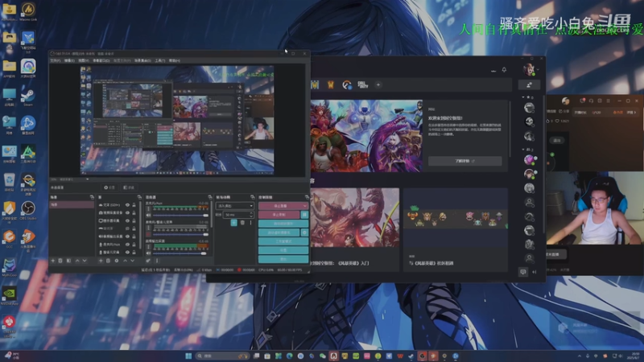Open the Recycle Bin desktop icon
This screenshot has width=644, height=362.
pyautogui.click(x=9, y=183)
